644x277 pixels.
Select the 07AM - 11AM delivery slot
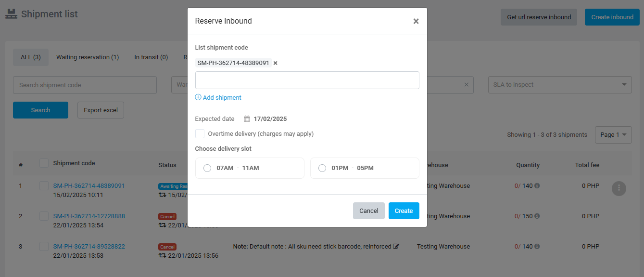coord(207,168)
